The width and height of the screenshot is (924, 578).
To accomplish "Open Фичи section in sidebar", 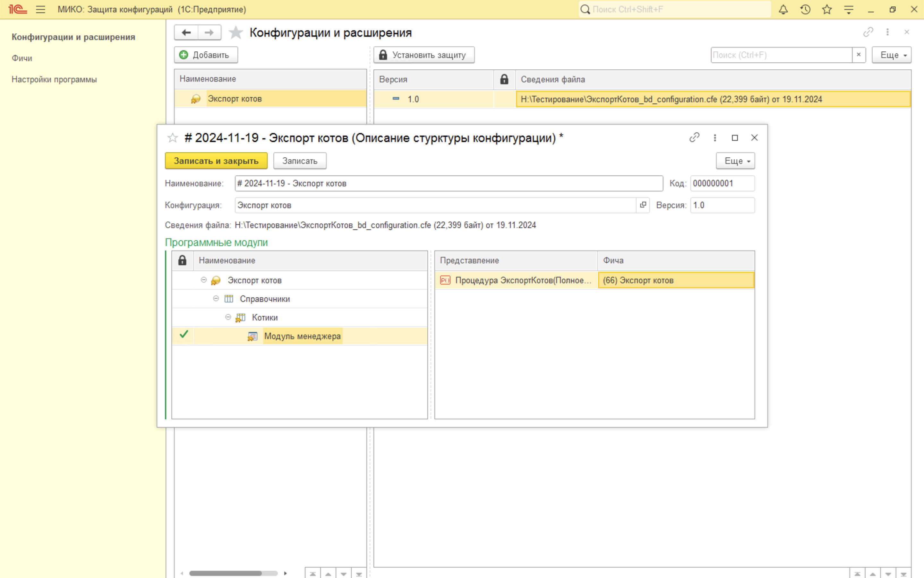I will 22,58.
